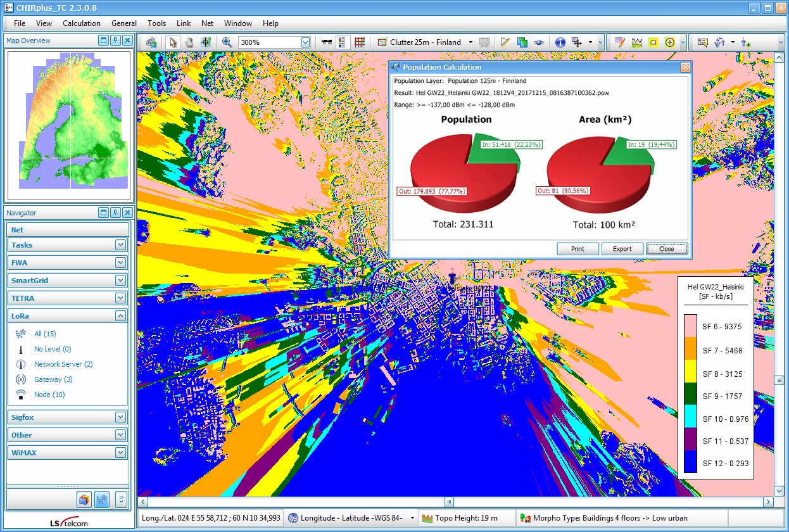Viewport: 789px width, 532px height.
Task: Open the Link menu
Action: click(184, 23)
